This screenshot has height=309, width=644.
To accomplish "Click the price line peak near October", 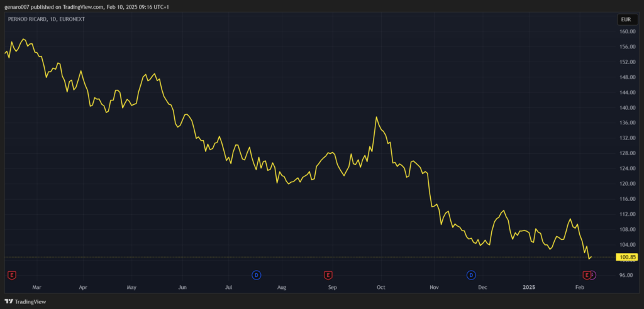I will pos(376,117).
